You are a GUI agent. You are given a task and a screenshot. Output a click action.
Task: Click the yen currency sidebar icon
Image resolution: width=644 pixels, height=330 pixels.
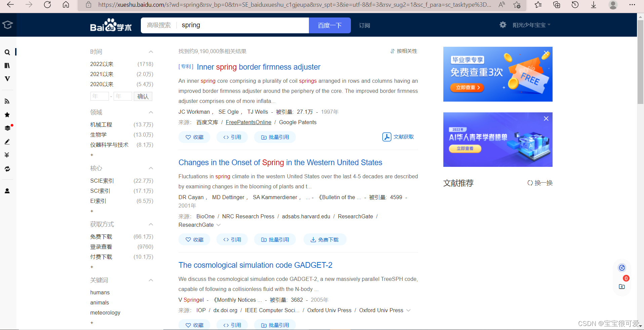click(x=7, y=155)
